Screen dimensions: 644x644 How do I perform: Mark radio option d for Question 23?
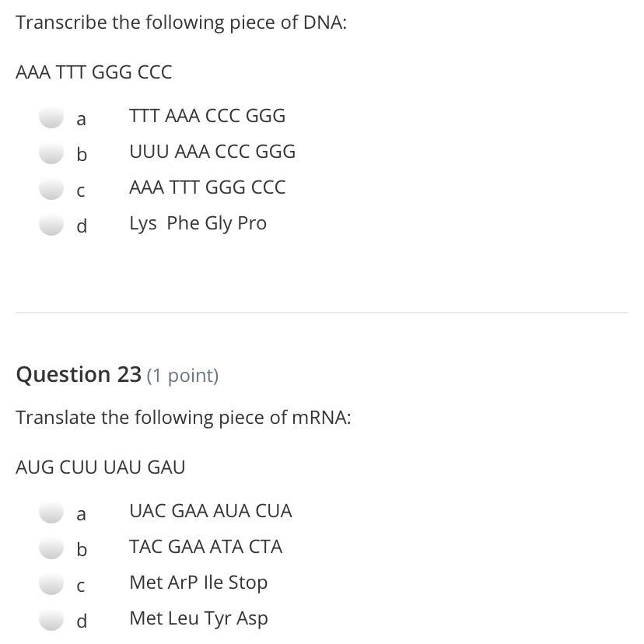[x=51, y=620]
